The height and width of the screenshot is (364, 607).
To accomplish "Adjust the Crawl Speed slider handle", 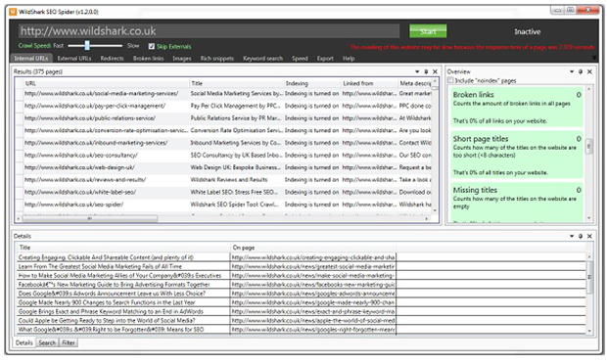I will (x=87, y=46).
